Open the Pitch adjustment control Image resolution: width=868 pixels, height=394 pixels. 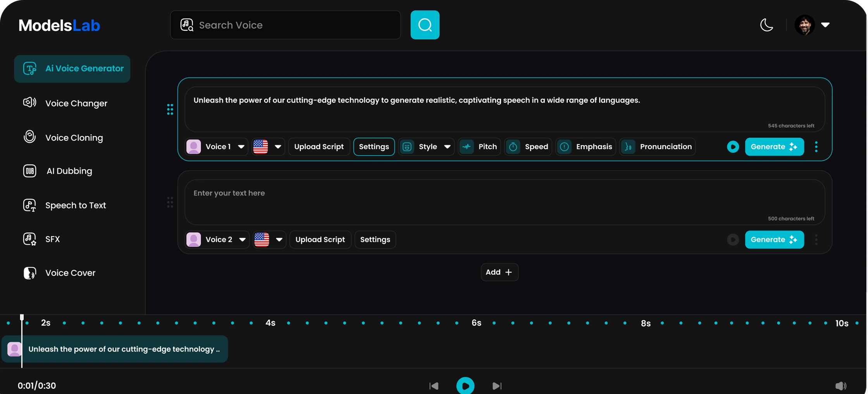479,147
